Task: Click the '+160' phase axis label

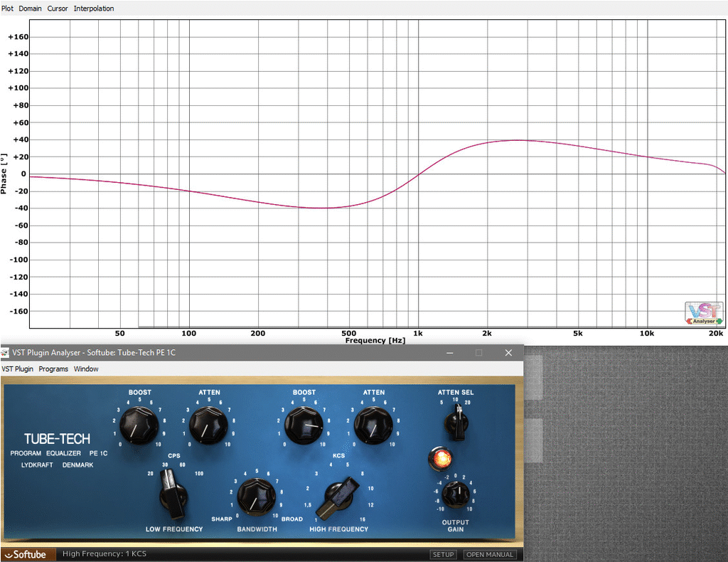Action: coord(18,37)
